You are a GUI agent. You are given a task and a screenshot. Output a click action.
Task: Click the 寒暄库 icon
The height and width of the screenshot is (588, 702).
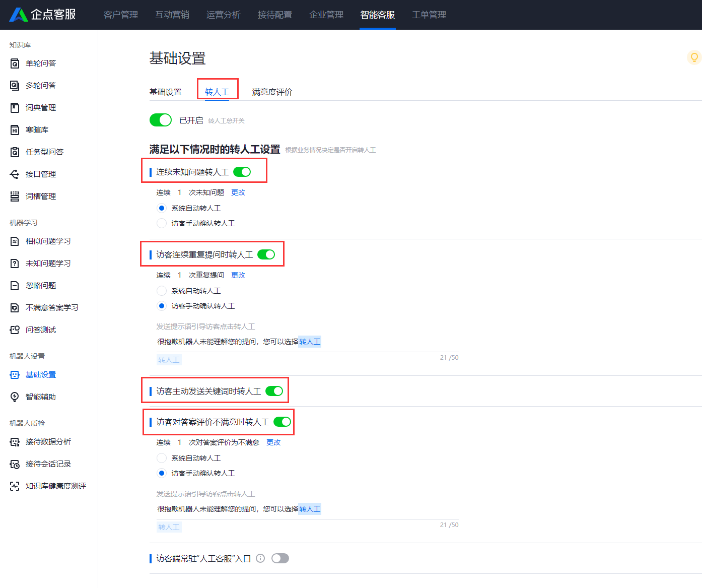point(15,130)
